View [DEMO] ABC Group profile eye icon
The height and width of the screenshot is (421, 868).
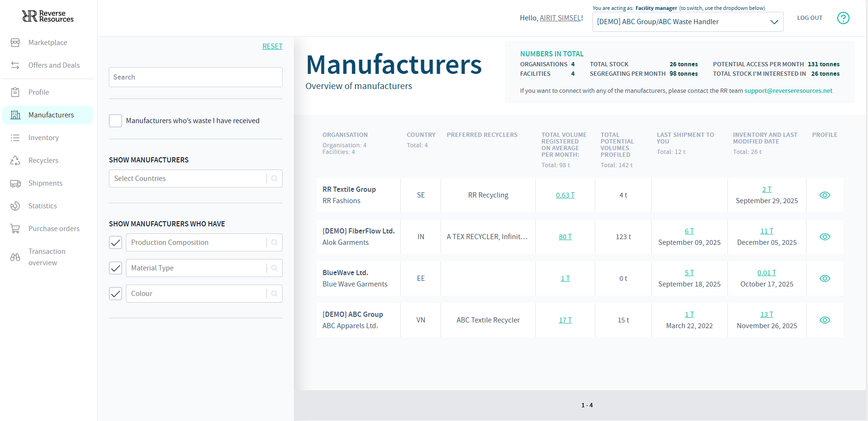pos(824,320)
